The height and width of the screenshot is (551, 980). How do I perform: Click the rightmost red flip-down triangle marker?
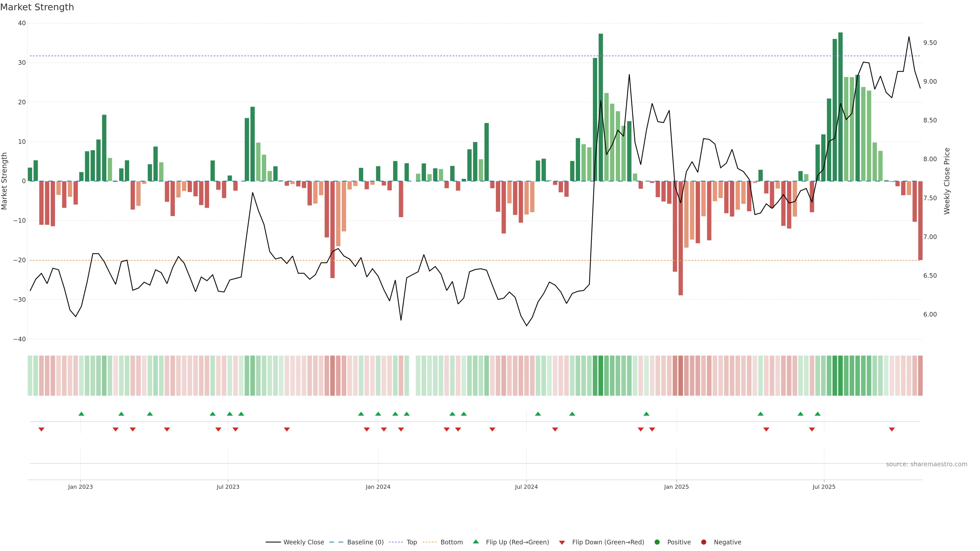[x=892, y=429]
